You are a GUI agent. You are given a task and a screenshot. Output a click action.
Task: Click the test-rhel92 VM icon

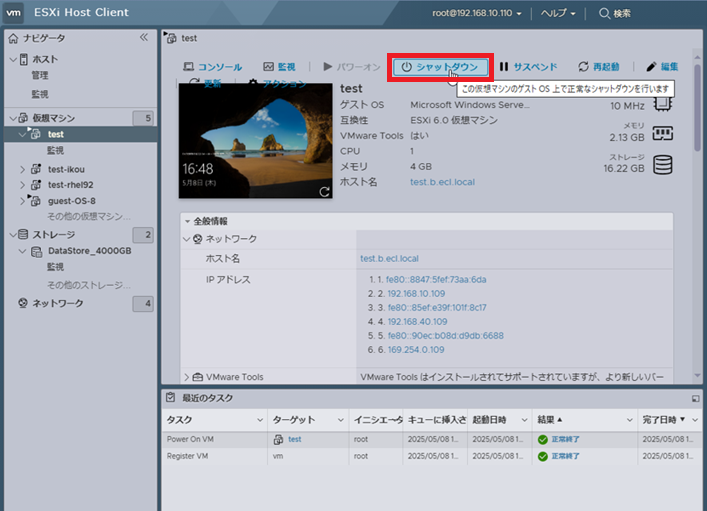[x=36, y=185]
